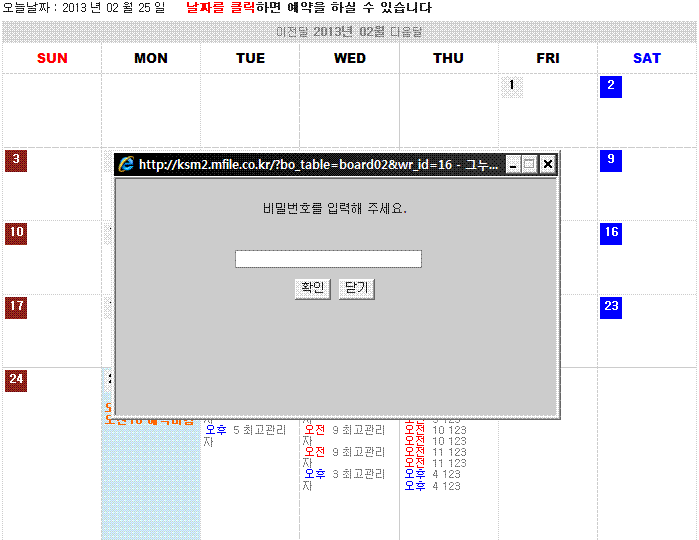Close the password popup with X

548,165
